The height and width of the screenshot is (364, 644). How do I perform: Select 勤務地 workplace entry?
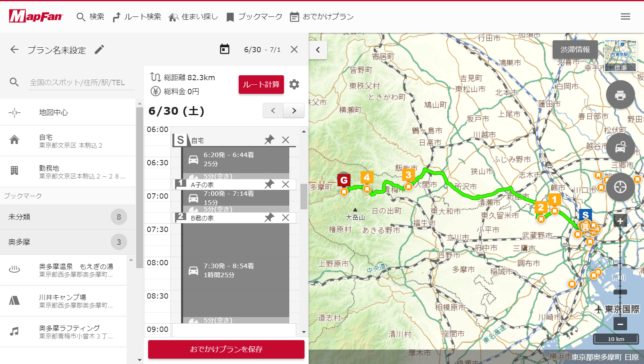click(x=67, y=172)
